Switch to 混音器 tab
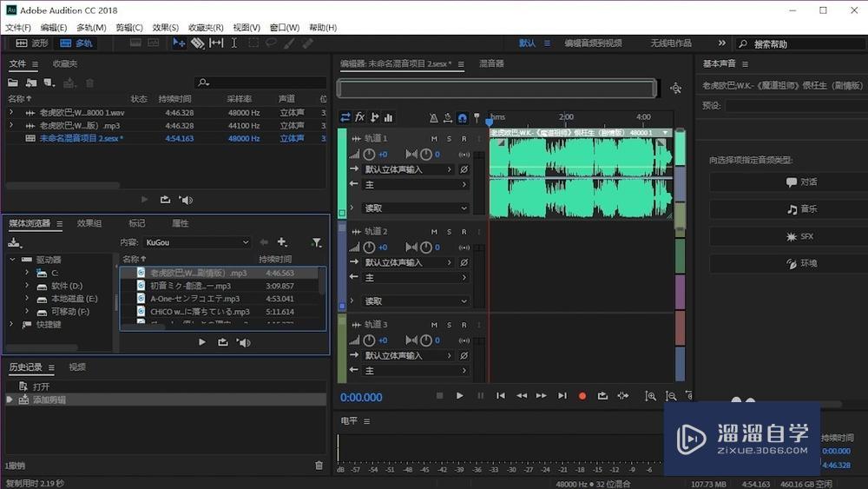 pyautogui.click(x=491, y=63)
